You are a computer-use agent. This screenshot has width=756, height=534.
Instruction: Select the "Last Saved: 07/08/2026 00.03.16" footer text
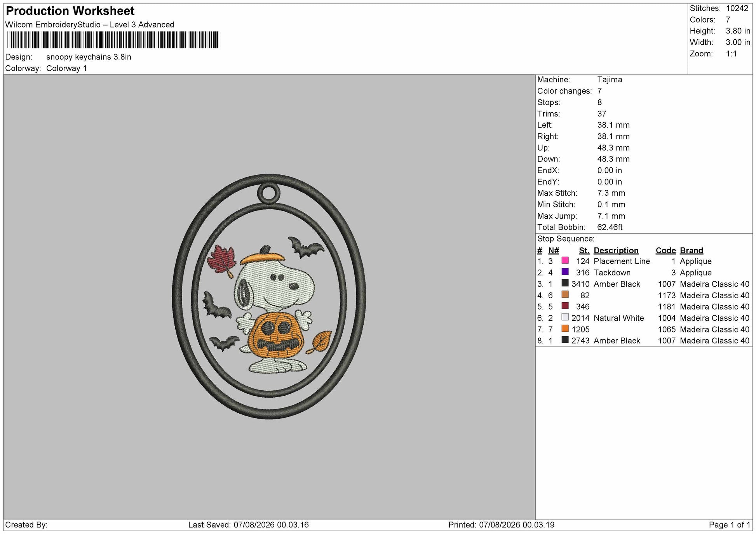point(249,525)
